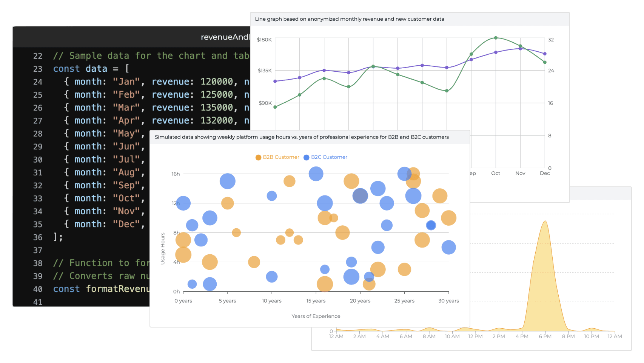
Task: Click the revenueAnd file title tab
Action: 225,37
